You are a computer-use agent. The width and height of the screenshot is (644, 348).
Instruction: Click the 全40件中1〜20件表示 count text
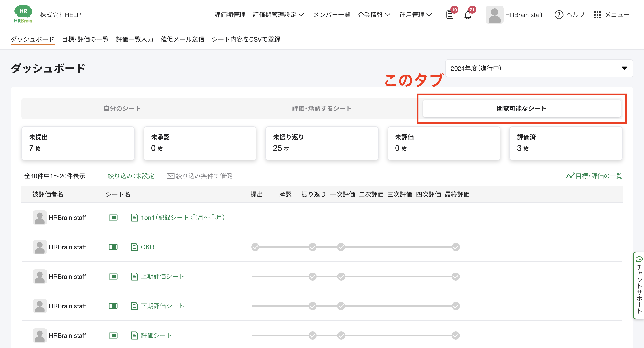[55, 176]
